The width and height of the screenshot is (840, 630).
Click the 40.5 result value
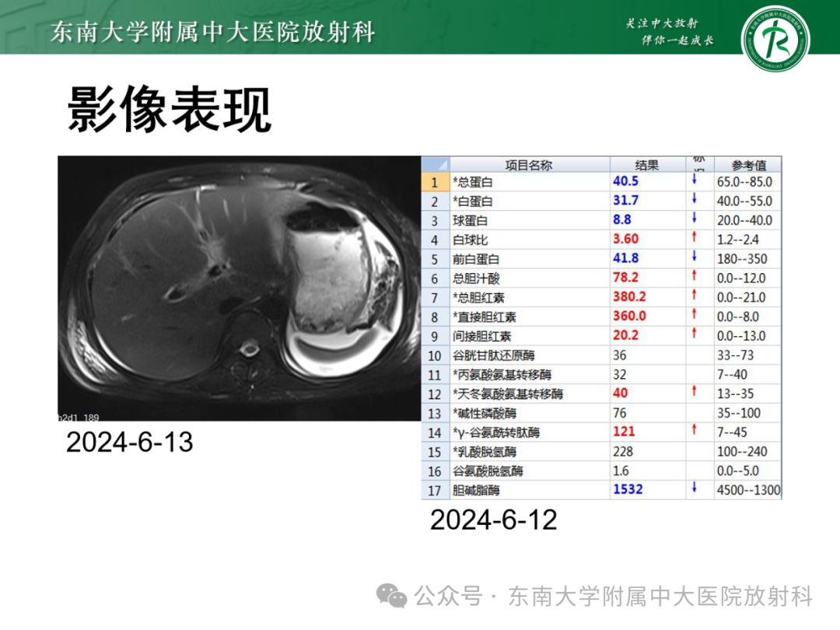click(625, 181)
